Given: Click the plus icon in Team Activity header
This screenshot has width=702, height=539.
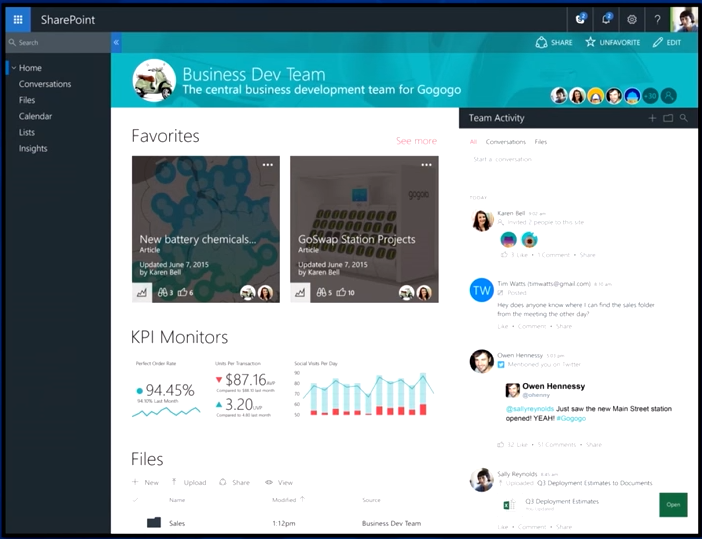Looking at the screenshot, I should 652,118.
